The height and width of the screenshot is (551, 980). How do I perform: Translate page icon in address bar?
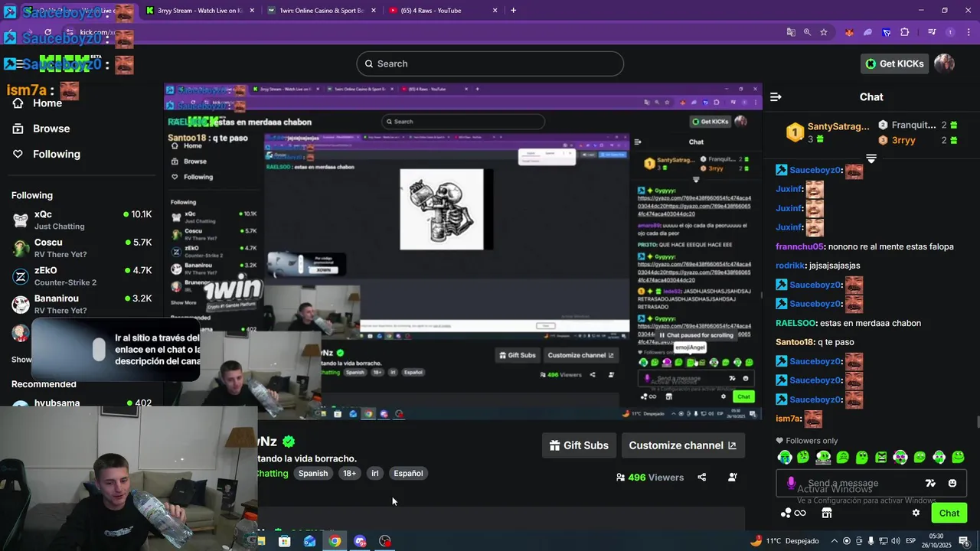point(791,32)
